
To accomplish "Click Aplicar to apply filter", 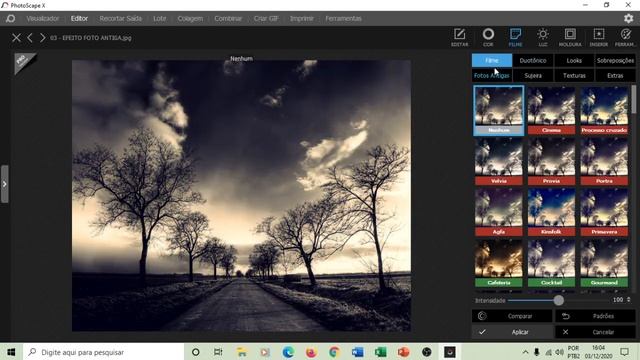I will (512, 332).
